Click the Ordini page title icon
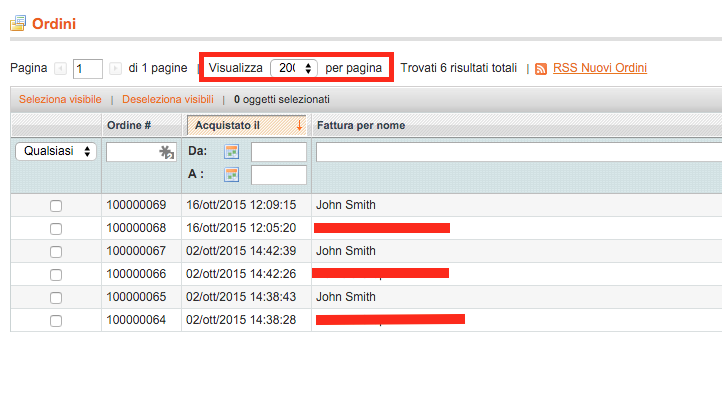Image resolution: width=722 pixels, height=397 pixels. [x=18, y=23]
